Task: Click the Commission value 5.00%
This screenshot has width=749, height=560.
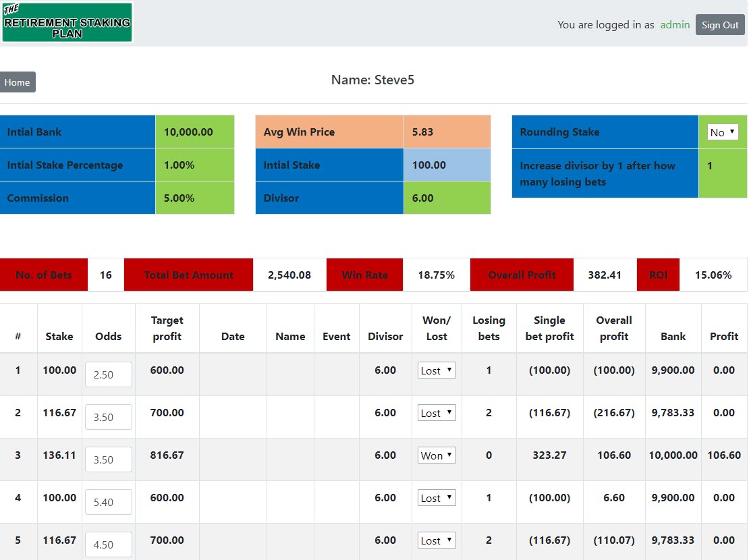Action: pyautogui.click(x=194, y=198)
